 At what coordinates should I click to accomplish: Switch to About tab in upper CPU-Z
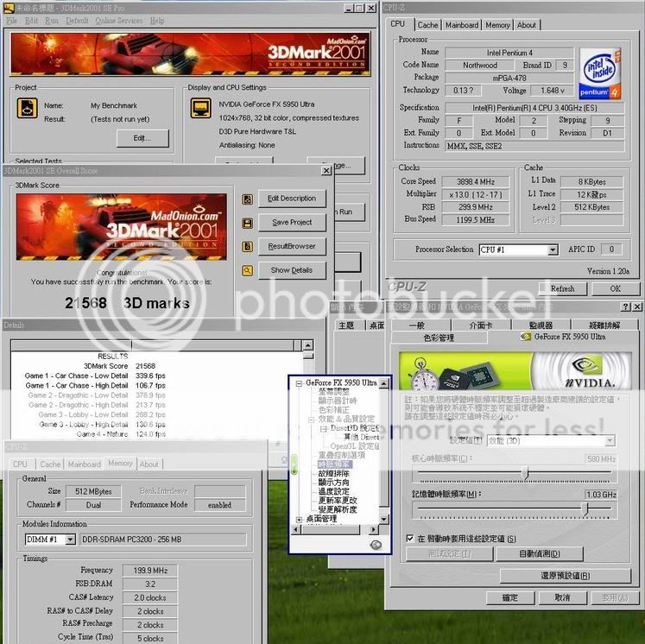[526, 25]
